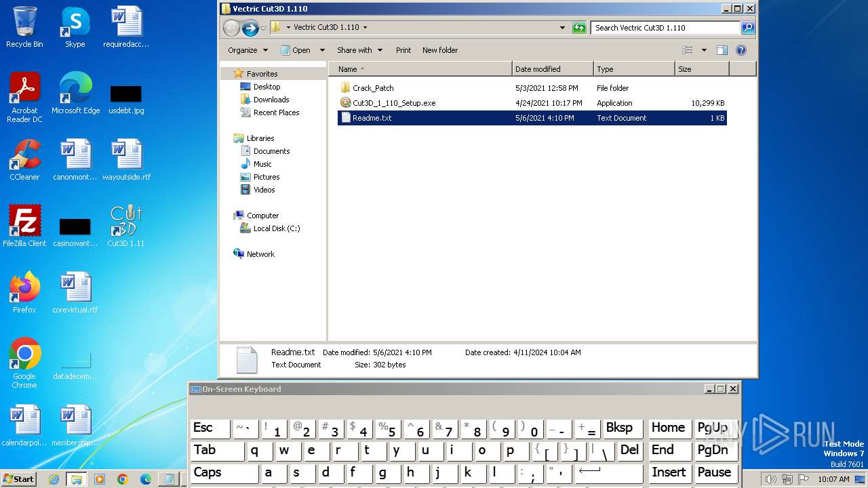Select datadecem desktop file

(75, 365)
